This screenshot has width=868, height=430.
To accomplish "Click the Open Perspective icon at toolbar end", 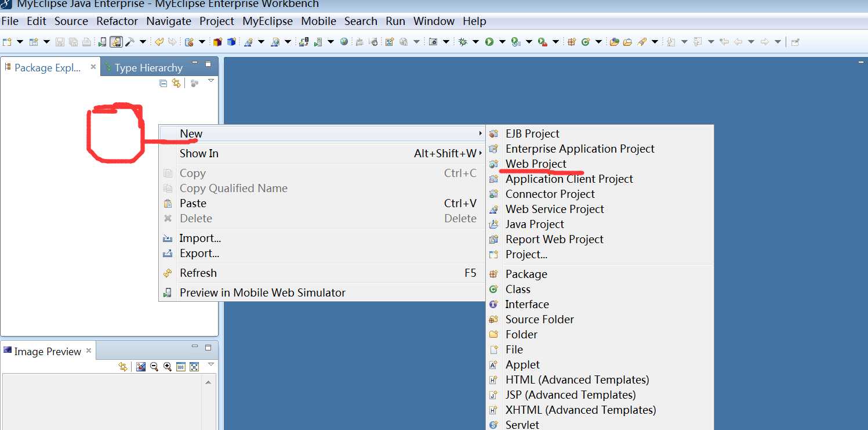I will (x=796, y=42).
